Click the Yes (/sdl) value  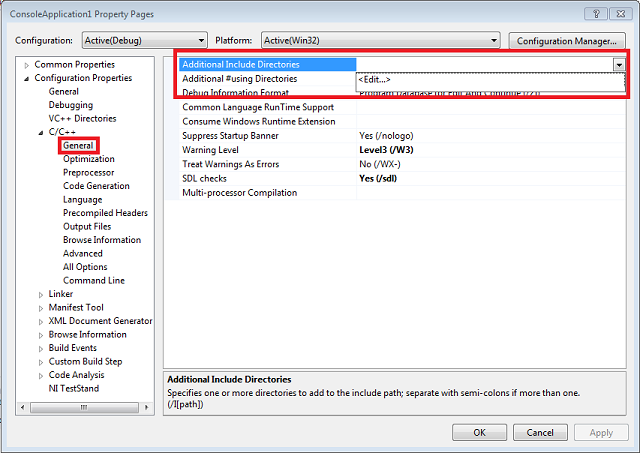point(378,179)
